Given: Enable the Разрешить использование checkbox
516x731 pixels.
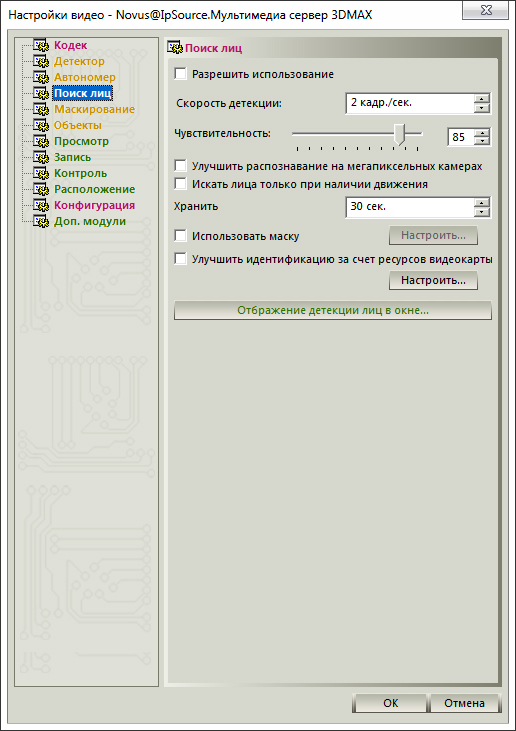Looking at the screenshot, I should click(180, 74).
